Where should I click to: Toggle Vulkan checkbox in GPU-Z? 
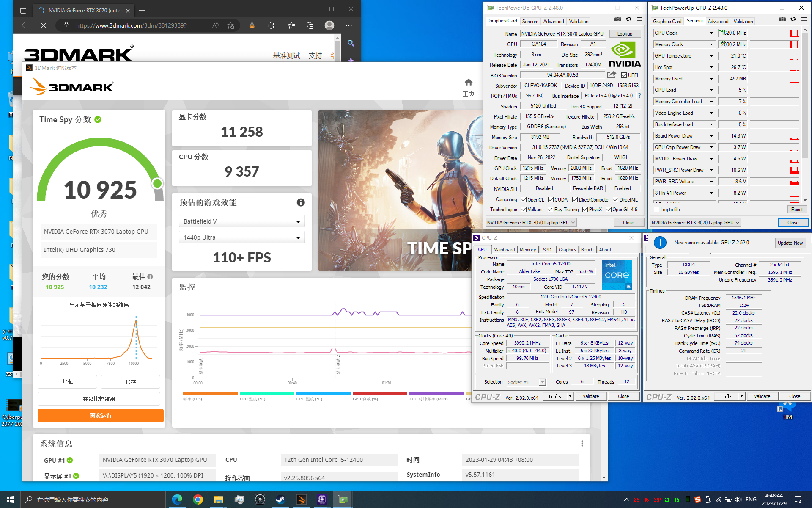point(524,210)
